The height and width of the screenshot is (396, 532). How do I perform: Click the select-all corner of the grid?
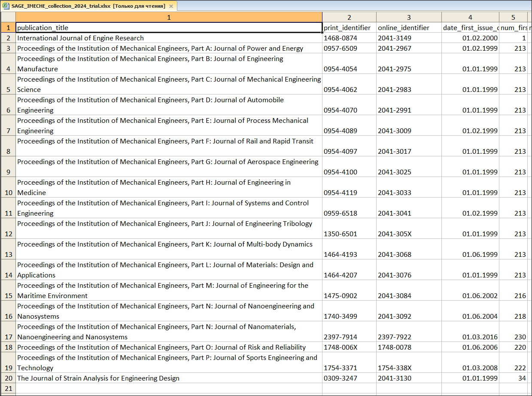(8, 17)
